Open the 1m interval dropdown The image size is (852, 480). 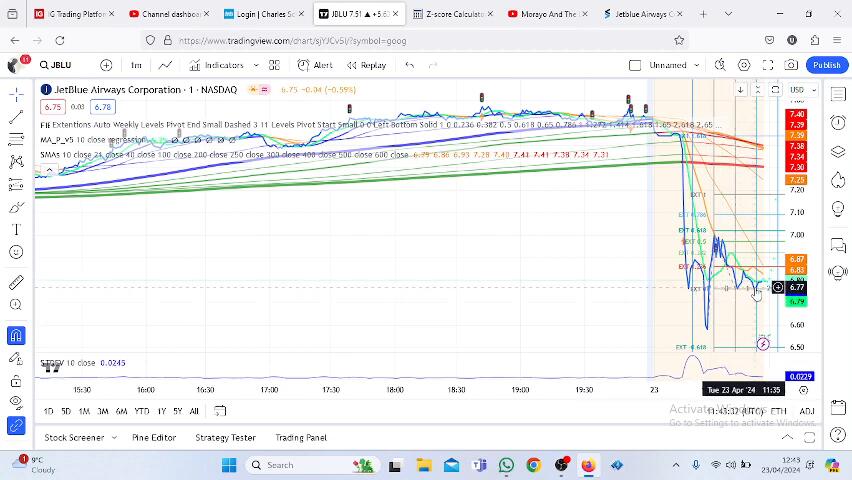(x=136, y=65)
